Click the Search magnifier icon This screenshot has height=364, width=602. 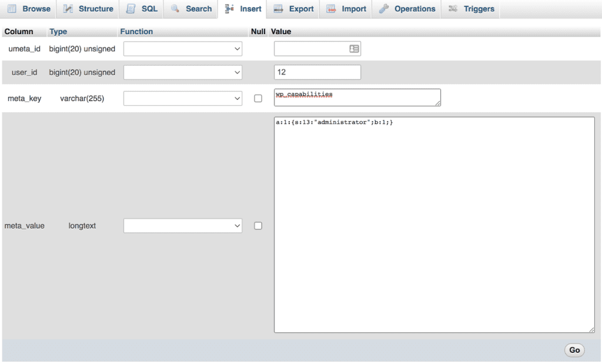tap(175, 9)
